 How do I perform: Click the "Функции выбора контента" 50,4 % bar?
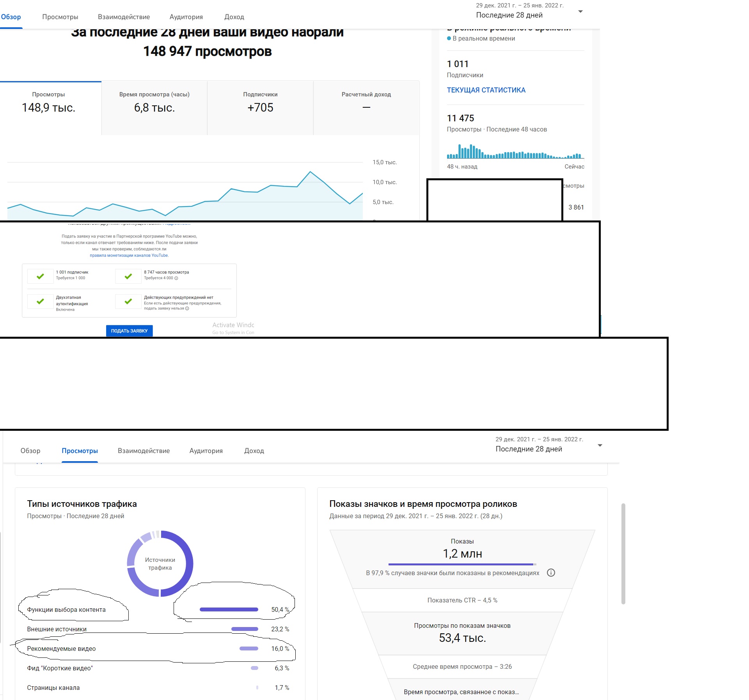tap(229, 609)
